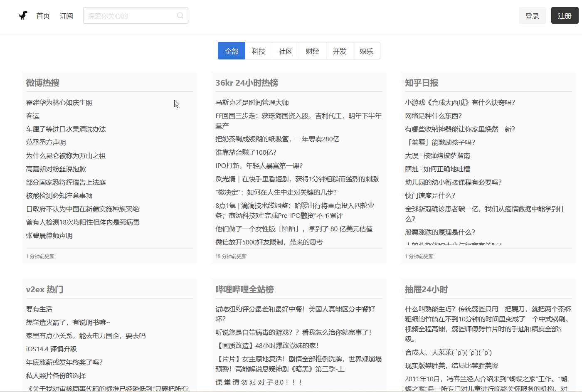Open the 春运 hot search item
The width and height of the screenshot is (582, 392).
point(33,116)
